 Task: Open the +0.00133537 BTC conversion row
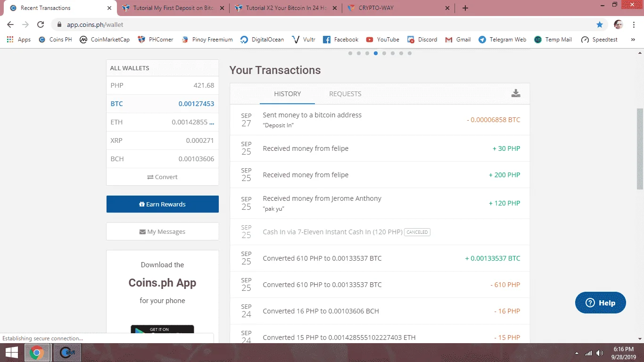point(380,258)
